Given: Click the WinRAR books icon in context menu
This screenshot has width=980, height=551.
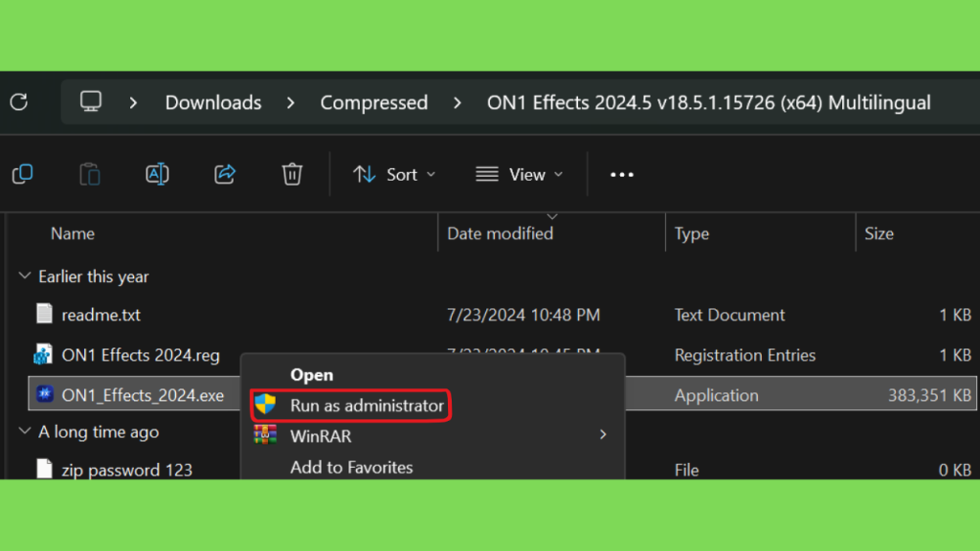Looking at the screenshot, I should tap(265, 435).
